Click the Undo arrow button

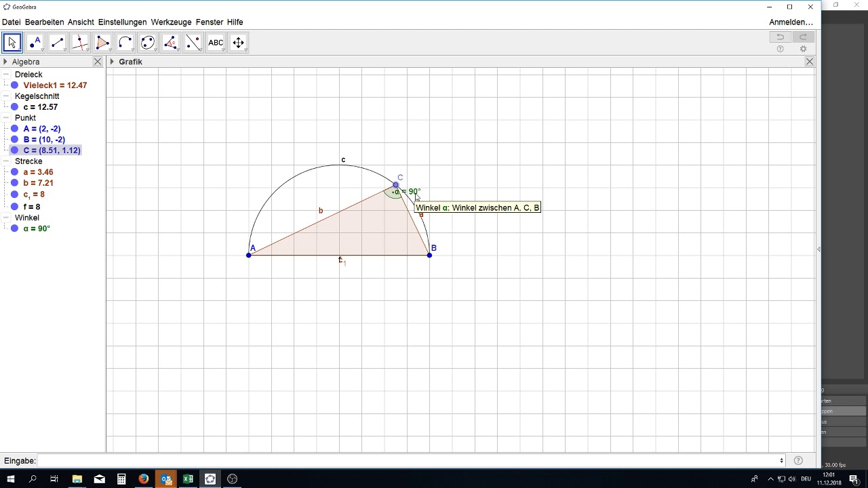tap(780, 37)
